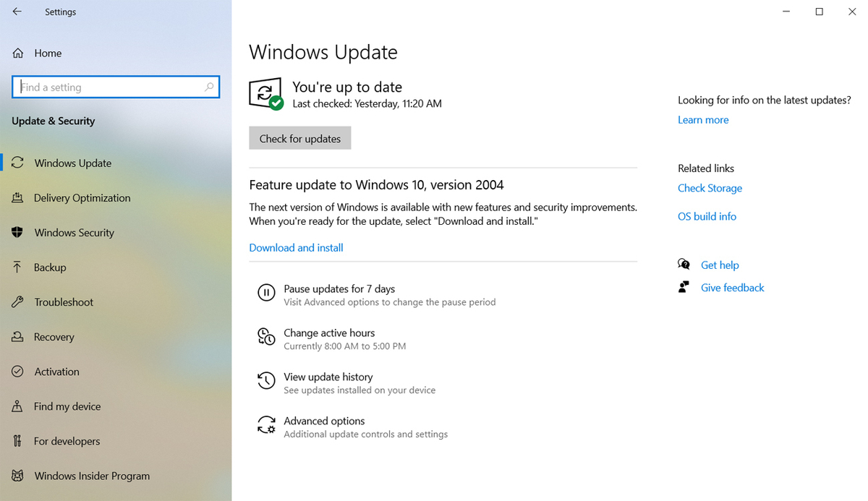
Task: Click the up-to-date status icon with green check
Action: coord(266,94)
